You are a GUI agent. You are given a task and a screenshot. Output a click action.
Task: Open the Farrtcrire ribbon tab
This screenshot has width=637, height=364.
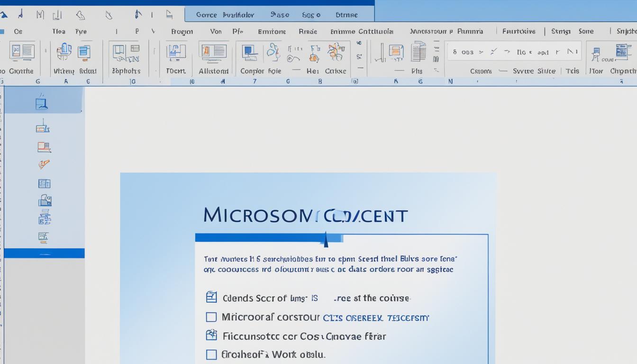[x=519, y=31]
